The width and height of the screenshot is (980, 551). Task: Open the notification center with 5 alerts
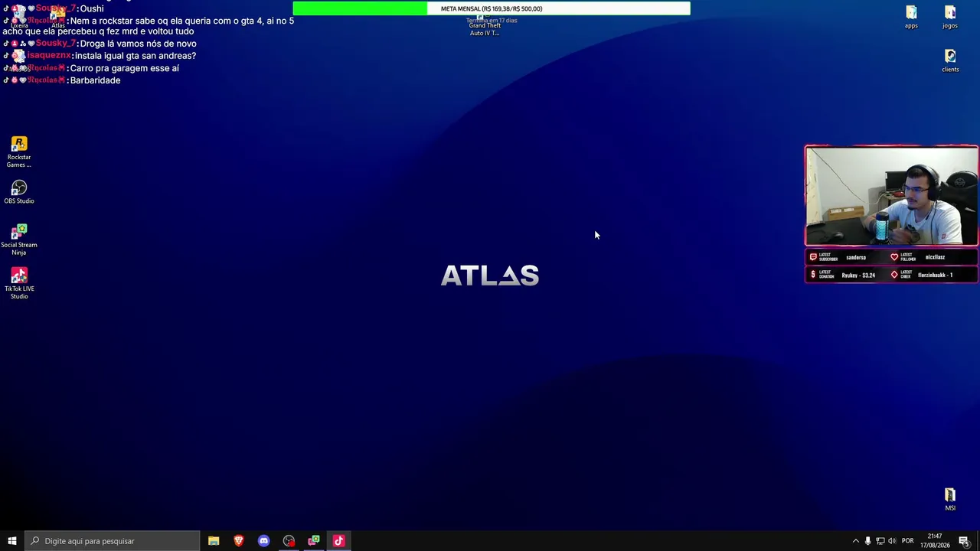[x=965, y=541]
